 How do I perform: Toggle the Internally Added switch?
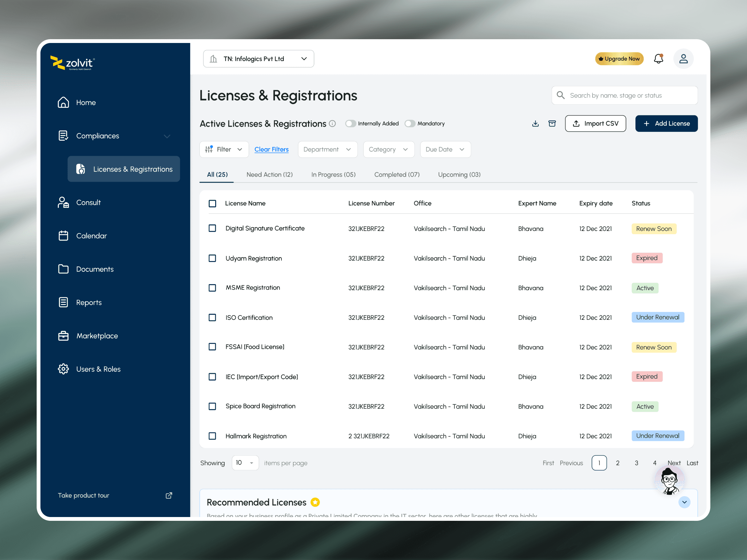point(350,124)
